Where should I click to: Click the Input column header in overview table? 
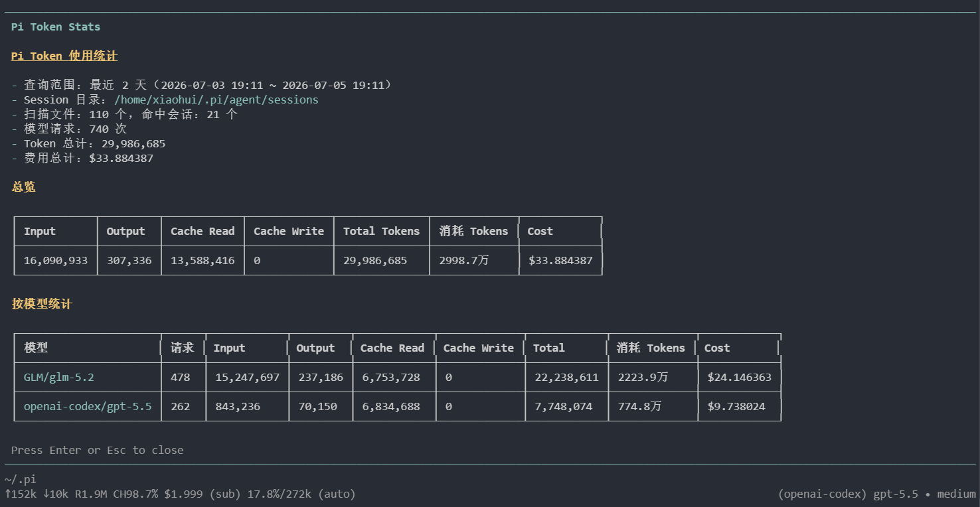(40, 232)
